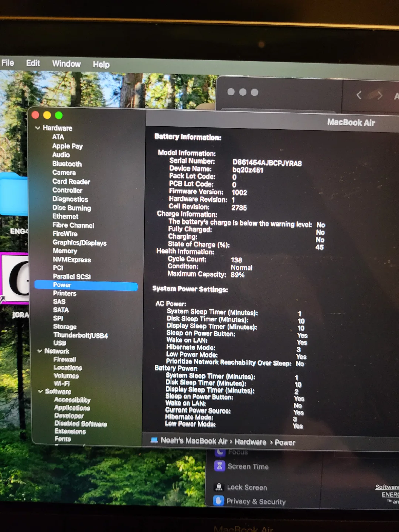Click the forward navigation chevron in the background window
This screenshot has height=532, width=399.
tap(379, 95)
